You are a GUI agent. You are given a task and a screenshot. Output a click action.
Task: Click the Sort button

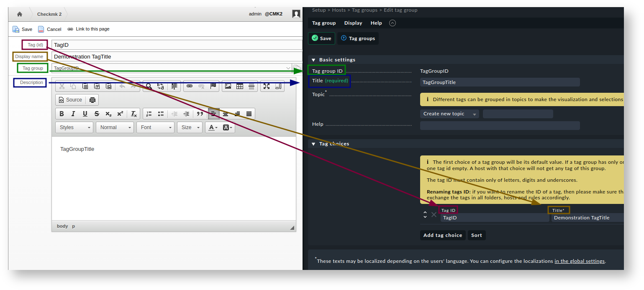(477, 235)
